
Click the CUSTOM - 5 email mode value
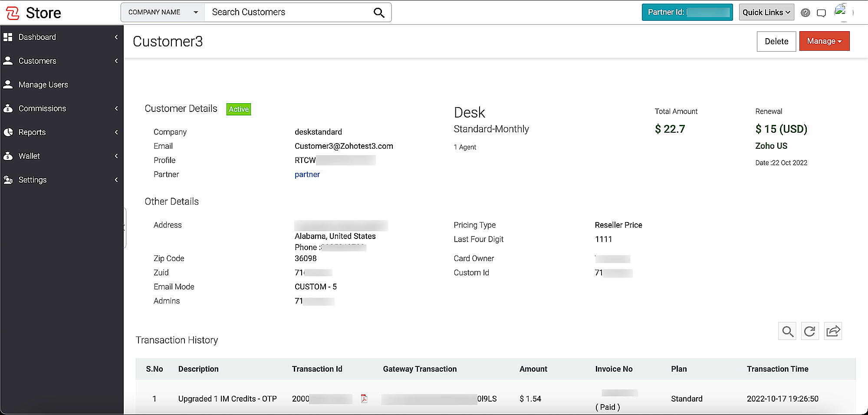[316, 287]
